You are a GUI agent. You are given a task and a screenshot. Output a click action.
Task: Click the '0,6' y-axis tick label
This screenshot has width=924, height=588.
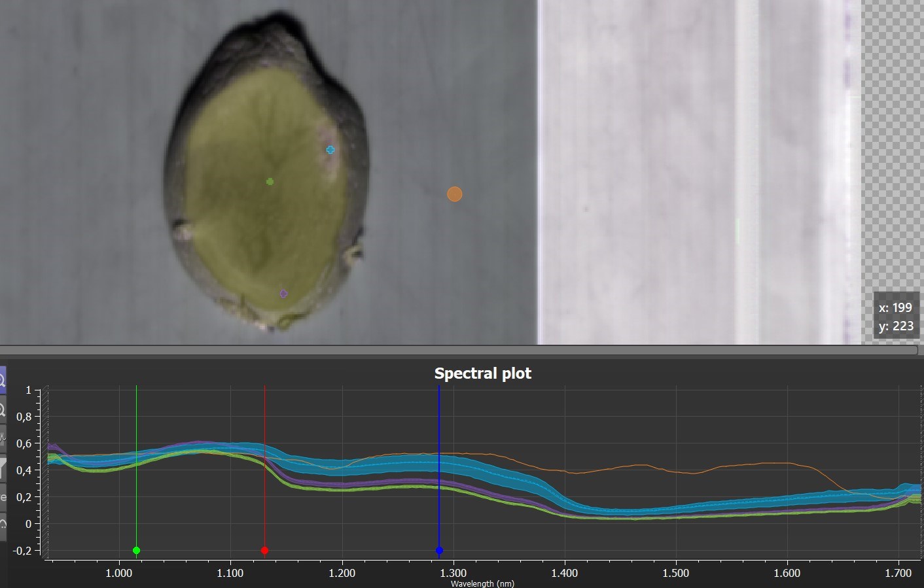(24, 443)
